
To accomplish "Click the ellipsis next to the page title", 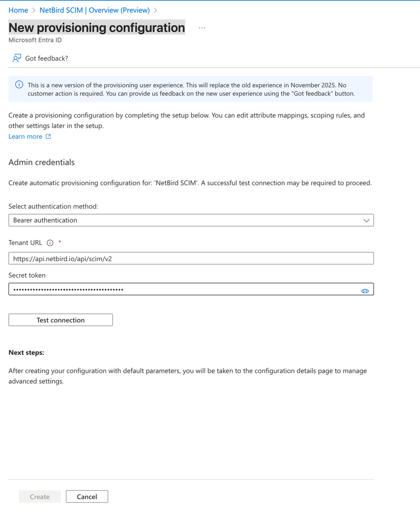I will (202, 27).
